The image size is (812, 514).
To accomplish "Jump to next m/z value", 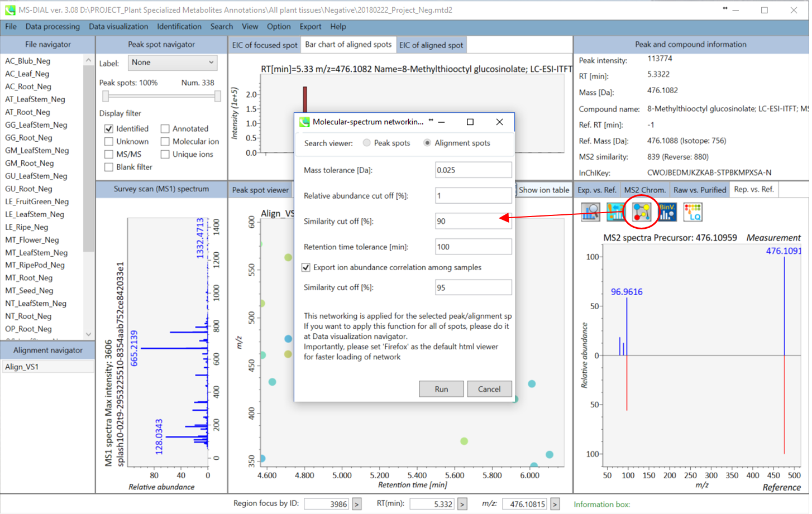I will tap(555, 504).
